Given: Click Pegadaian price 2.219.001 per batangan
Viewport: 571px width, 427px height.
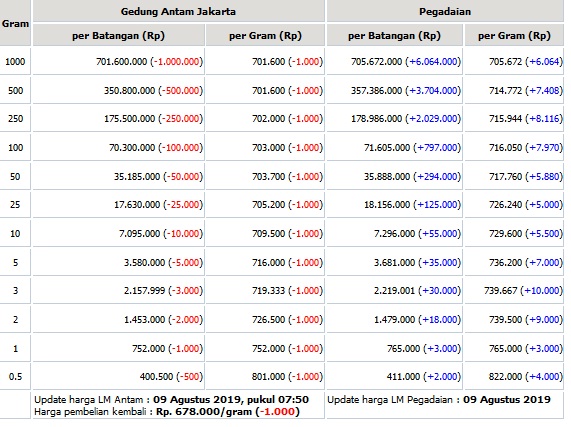Looking at the screenshot, I should [x=394, y=290].
